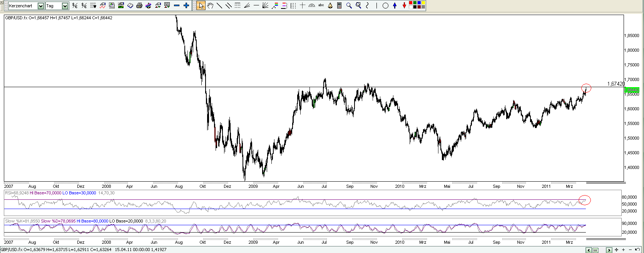Click the RSI=68,9248 indicator label
Image resolution: width=644 pixels, height=253 pixels.
tap(17, 193)
